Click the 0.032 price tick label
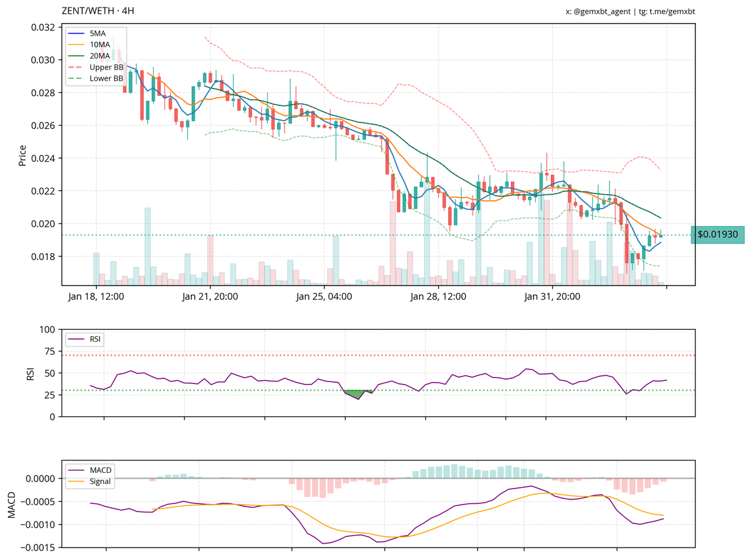 coord(43,27)
